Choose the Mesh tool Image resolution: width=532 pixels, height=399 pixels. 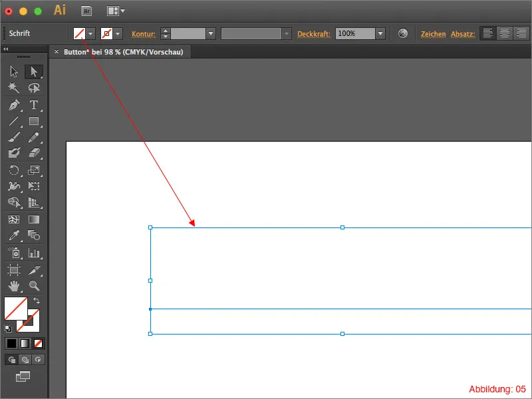(x=14, y=219)
